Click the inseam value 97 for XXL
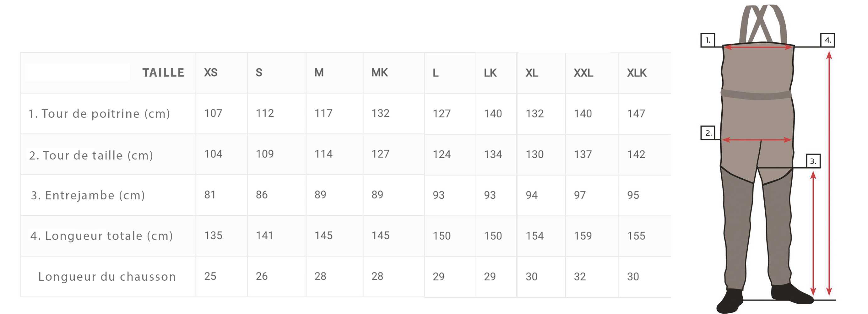The height and width of the screenshot is (314, 868). tap(580, 195)
